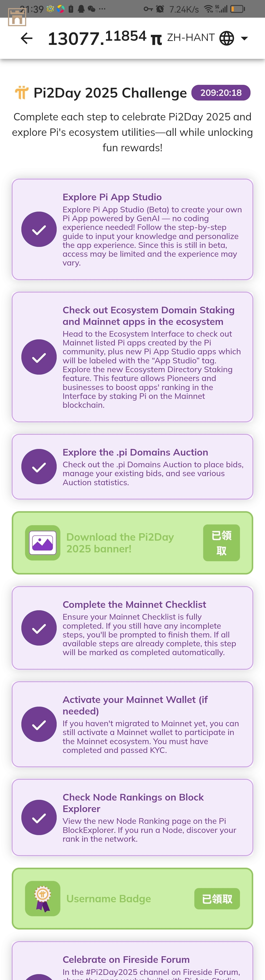The width and height of the screenshot is (265, 980).
Task: Click the alarm clock status bar icon
Action: [x=160, y=9]
